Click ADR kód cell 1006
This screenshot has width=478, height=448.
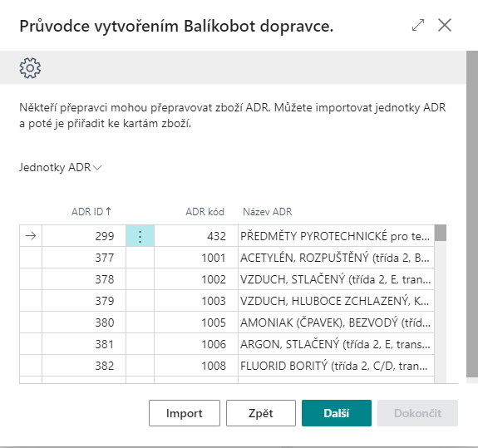(196, 344)
